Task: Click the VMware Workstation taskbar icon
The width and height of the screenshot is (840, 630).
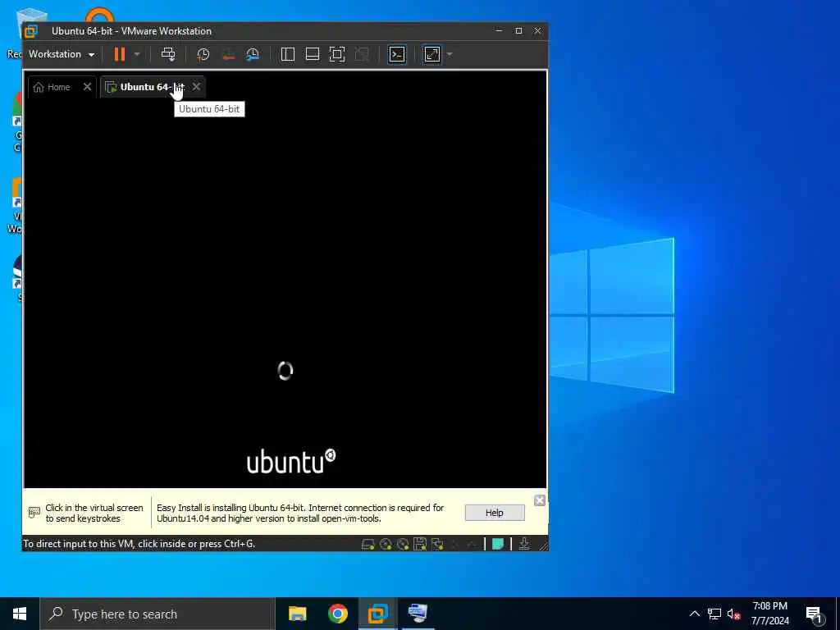Action: (377, 614)
